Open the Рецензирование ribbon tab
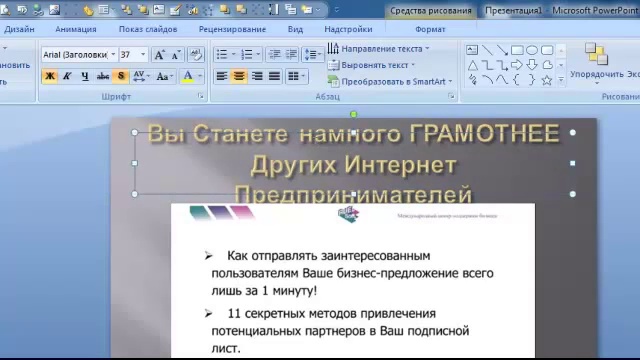Viewport: 640px width, 360px height. click(x=232, y=29)
